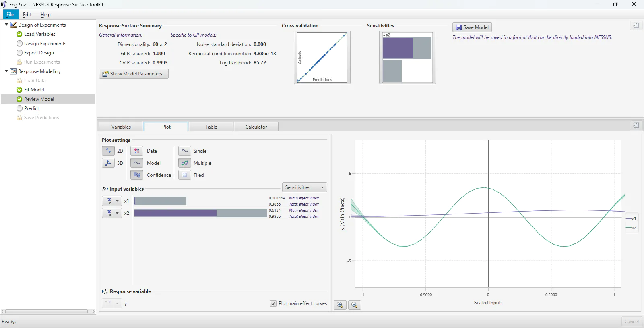Click the Dimensionality value 60 × 2

point(160,44)
